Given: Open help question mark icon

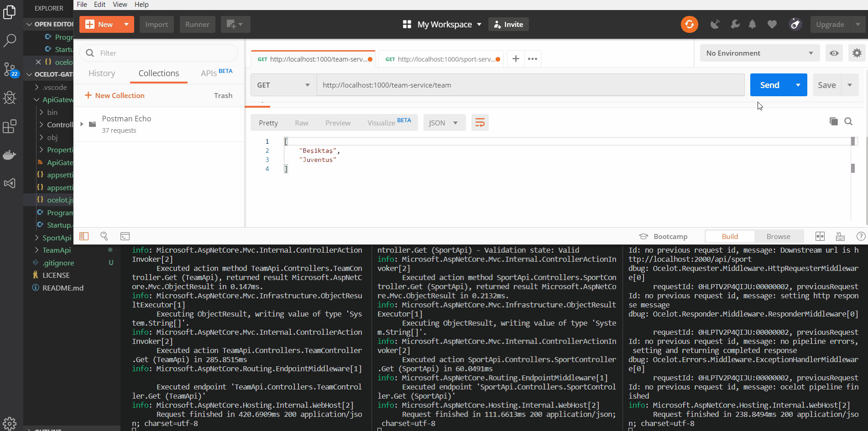Looking at the screenshot, I should pos(861,236).
